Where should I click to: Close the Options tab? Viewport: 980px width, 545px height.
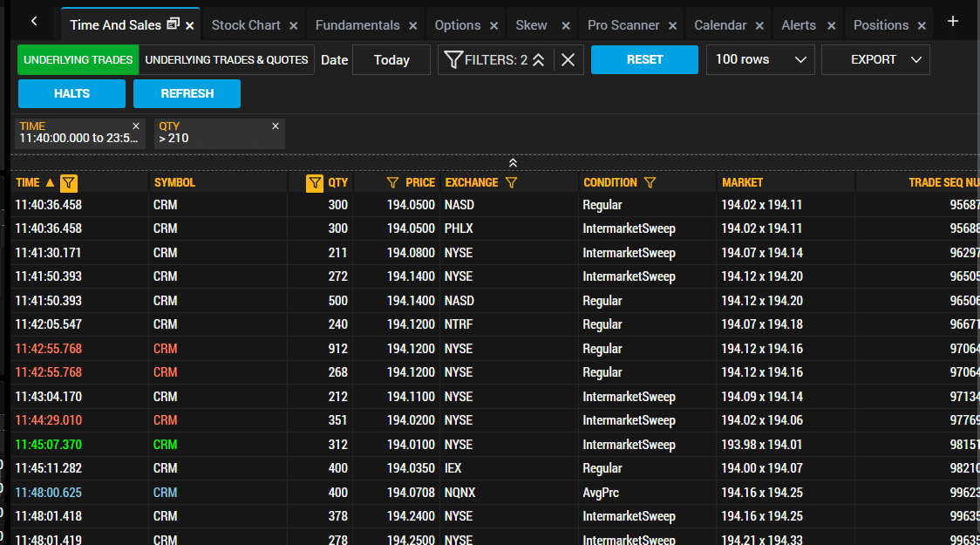pos(493,25)
